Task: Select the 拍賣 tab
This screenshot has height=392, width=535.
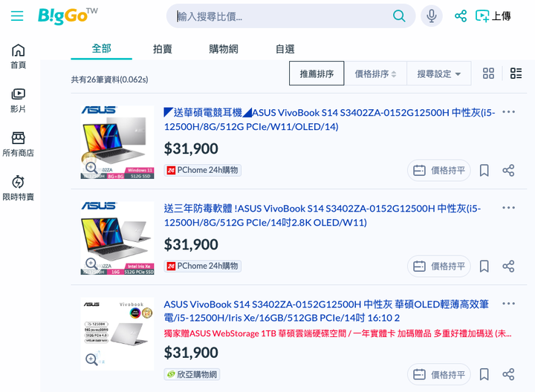Action: tap(163, 49)
